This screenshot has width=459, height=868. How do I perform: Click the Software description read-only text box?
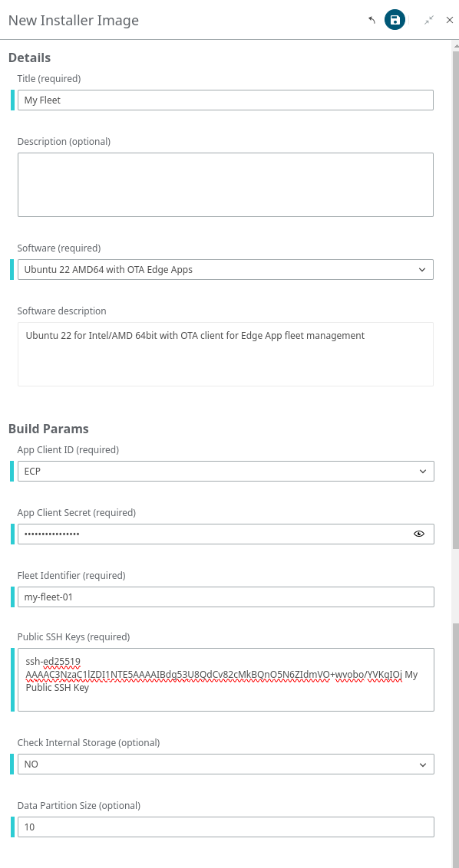[x=226, y=354]
